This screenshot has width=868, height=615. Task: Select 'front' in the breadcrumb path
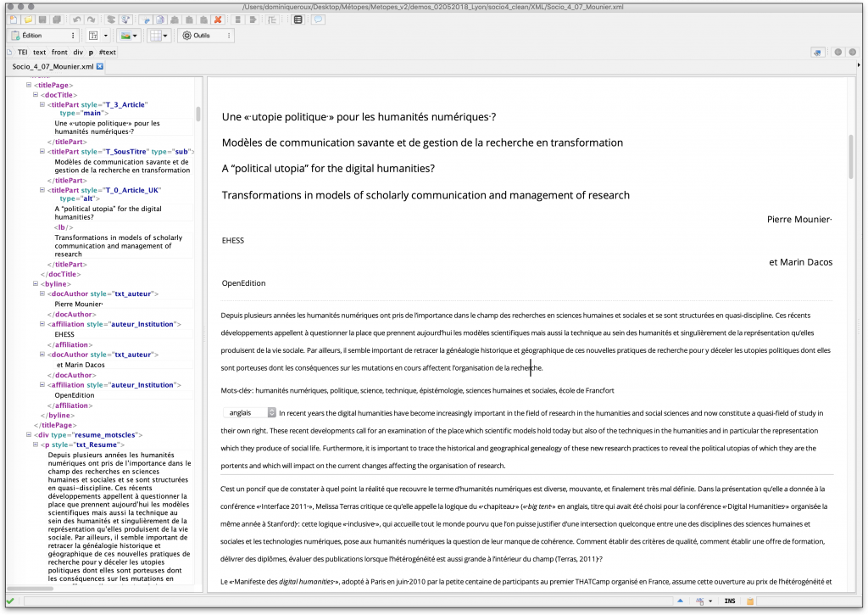(x=59, y=52)
